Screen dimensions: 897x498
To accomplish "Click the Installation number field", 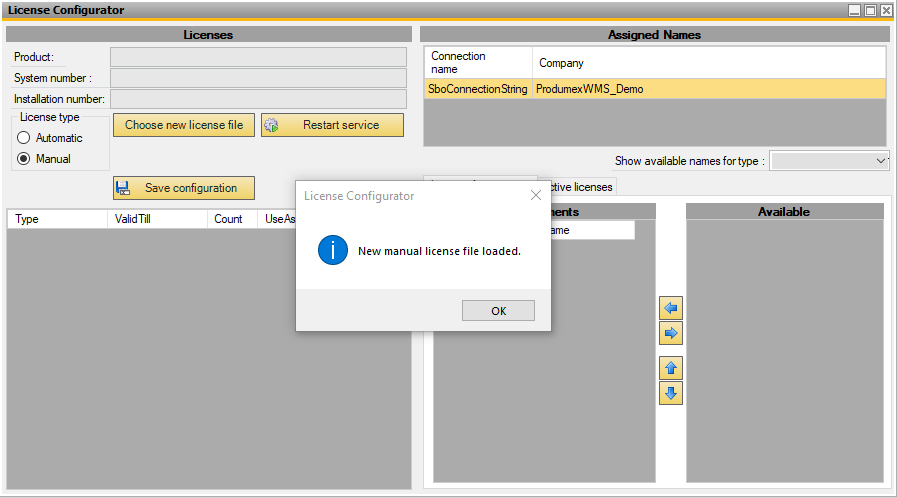I will [x=258, y=99].
